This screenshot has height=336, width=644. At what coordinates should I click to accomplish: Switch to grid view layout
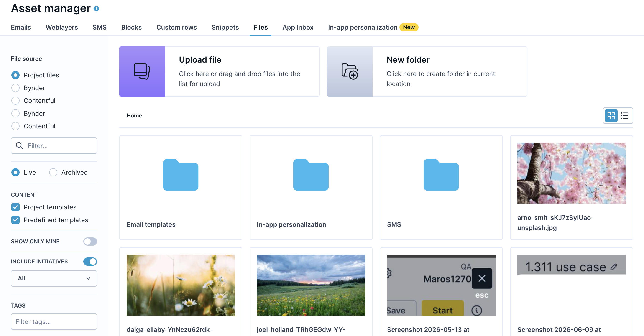pyautogui.click(x=611, y=115)
